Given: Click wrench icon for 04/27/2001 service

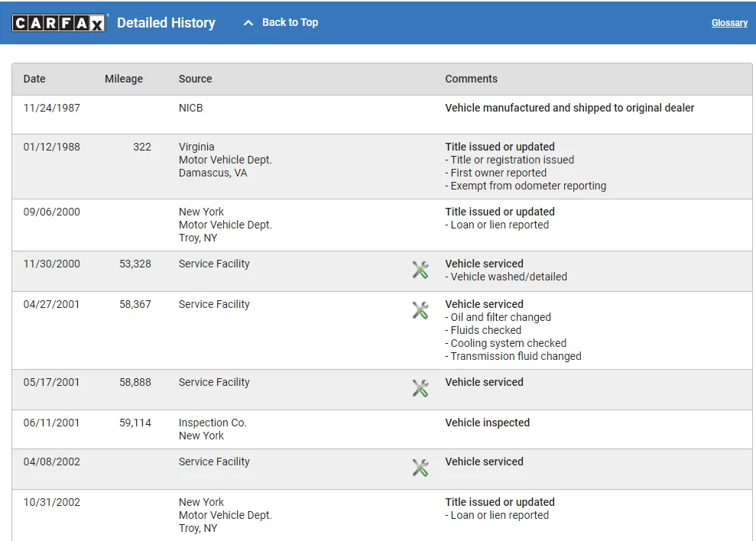Looking at the screenshot, I should click(x=420, y=309).
